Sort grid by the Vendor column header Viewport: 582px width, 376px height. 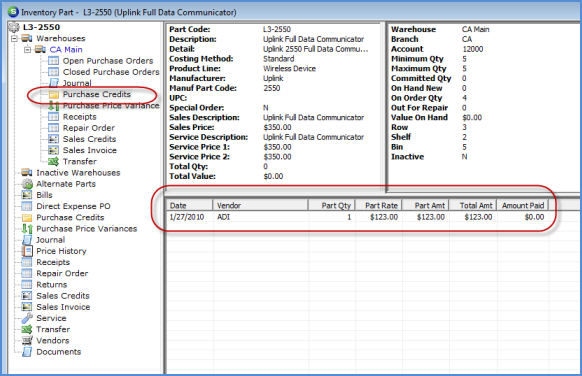[260, 205]
